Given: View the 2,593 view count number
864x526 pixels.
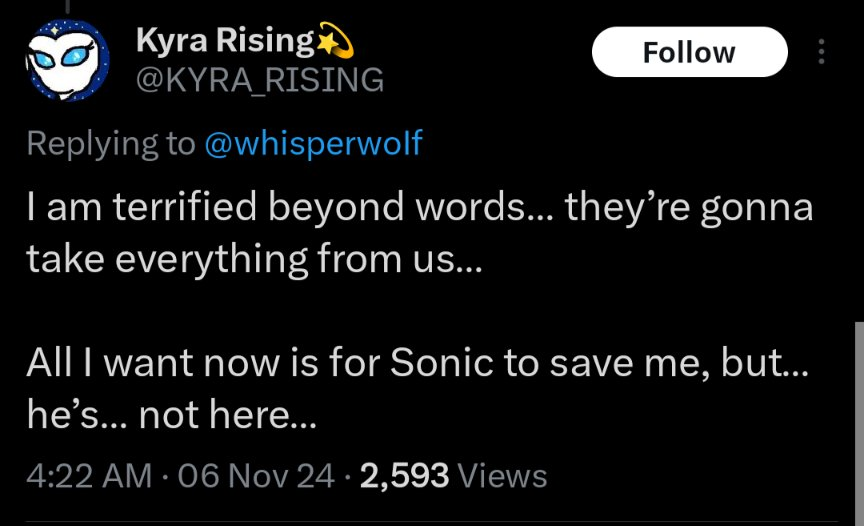Looking at the screenshot, I should (404, 475).
